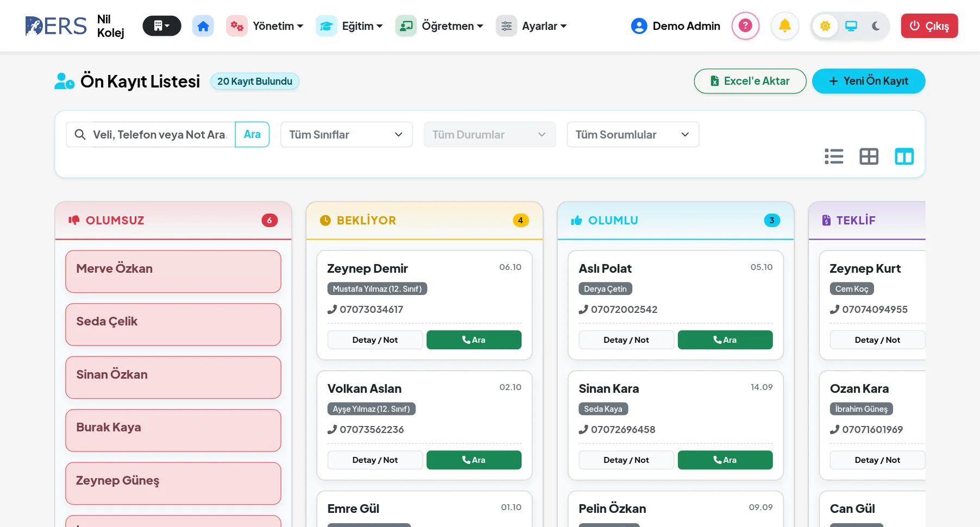Open the Burak Kaya card
This screenshot has width=980, height=527.
tap(173, 430)
